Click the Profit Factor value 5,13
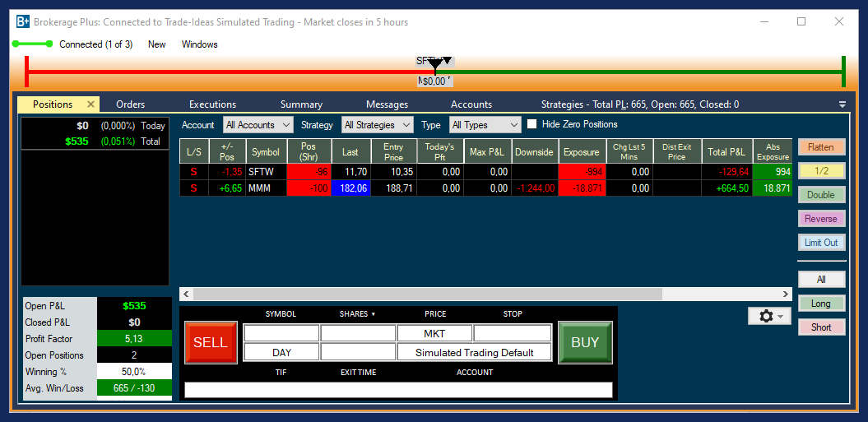This screenshot has width=868, height=422. click(x=134, y=339)
